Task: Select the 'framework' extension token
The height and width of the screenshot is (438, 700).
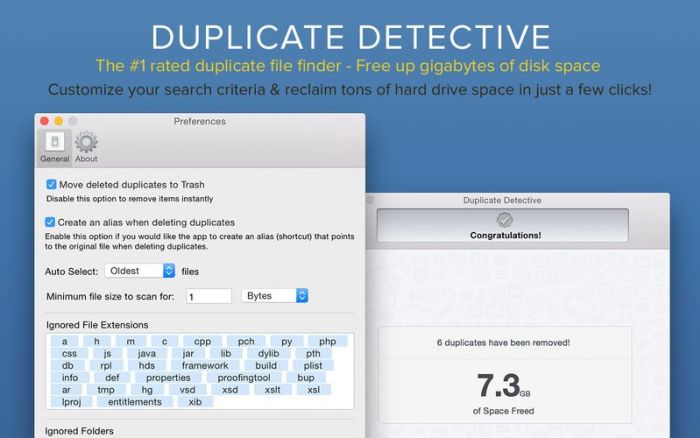Action: click(205, 365)
